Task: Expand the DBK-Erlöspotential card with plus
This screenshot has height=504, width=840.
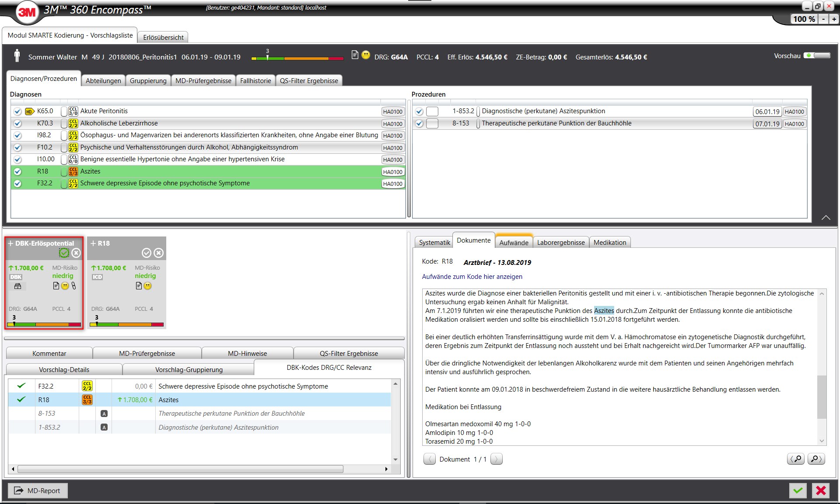Action: [x=10, y=243]
